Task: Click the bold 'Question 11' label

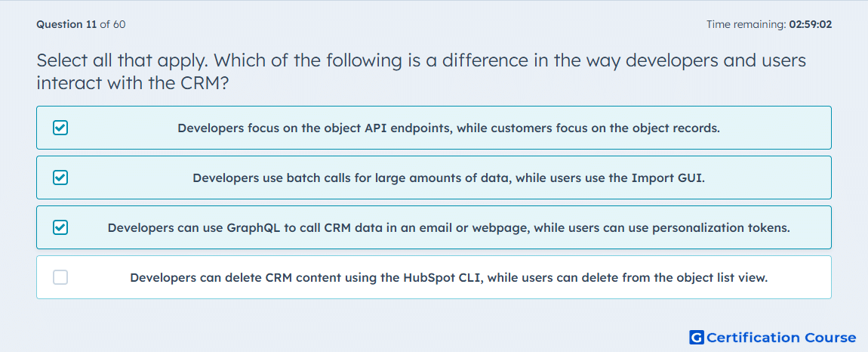Action: pos(66,24)
